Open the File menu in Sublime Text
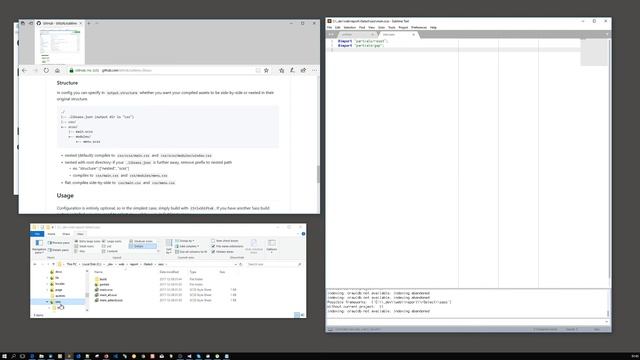This screenshot has width=640, height=360. point(329,27)
